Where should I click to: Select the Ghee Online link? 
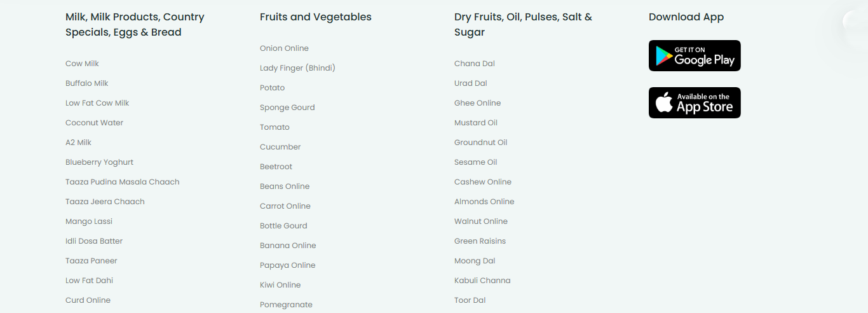[x=477, y=103]
